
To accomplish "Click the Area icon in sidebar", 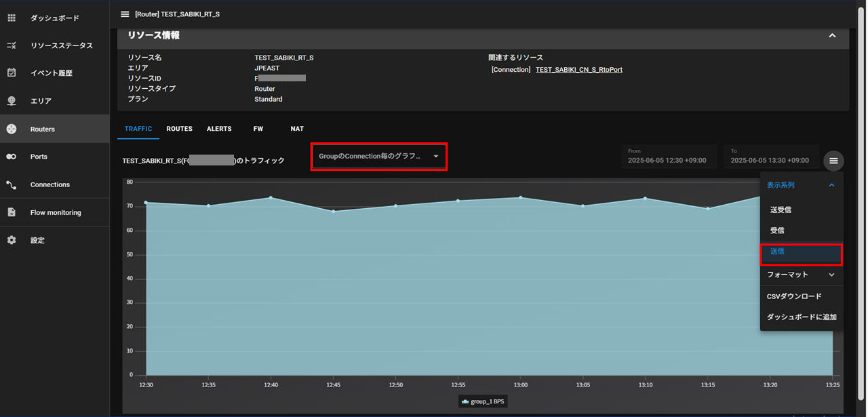I will (12, 101).
